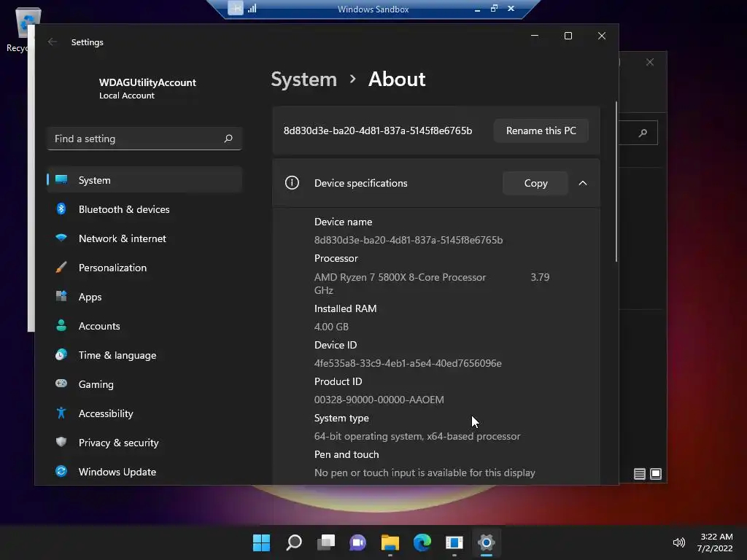Copy the device specifications
The height and width of the screenshot is (560, 747).
tap(535, 183)
